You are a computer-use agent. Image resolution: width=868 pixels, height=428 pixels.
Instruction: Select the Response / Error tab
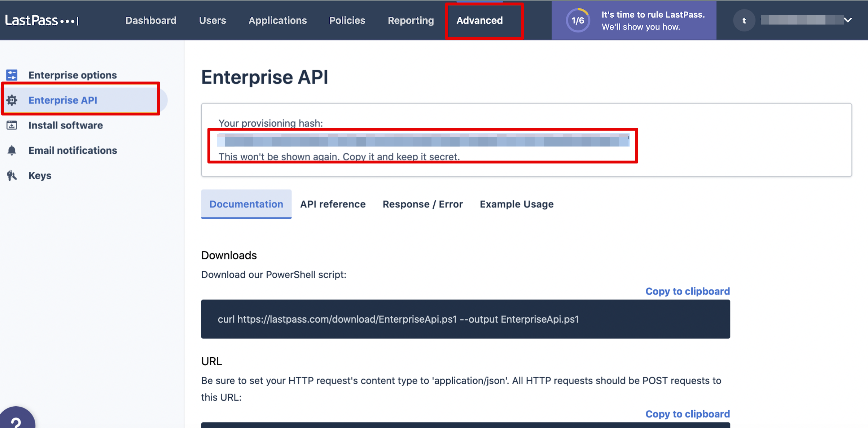422,204
